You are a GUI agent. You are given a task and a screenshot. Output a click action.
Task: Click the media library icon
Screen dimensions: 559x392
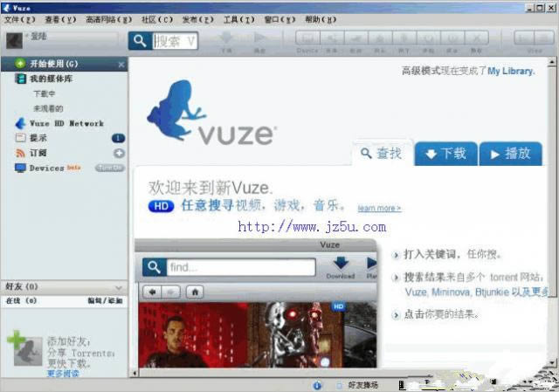click(x=20, y=79)
